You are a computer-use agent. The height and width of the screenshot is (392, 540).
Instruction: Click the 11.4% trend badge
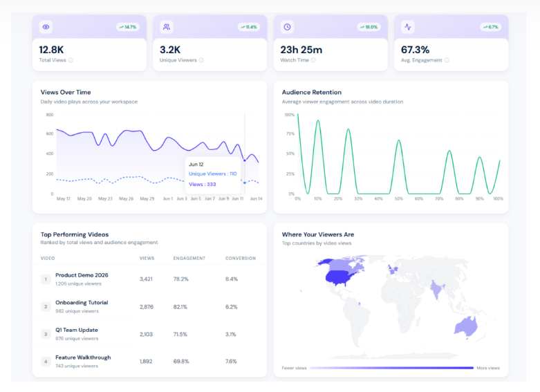click(249, 27)
